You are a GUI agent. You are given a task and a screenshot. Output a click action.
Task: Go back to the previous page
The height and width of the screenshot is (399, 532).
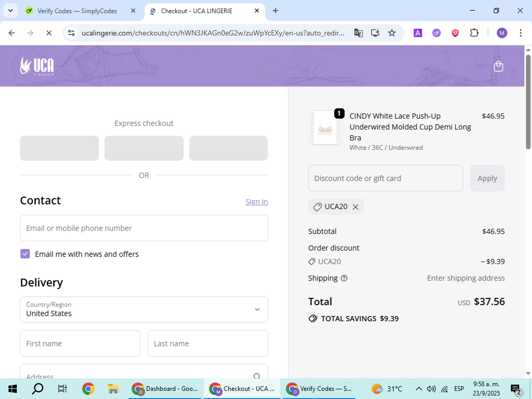[x=12, y=33]
